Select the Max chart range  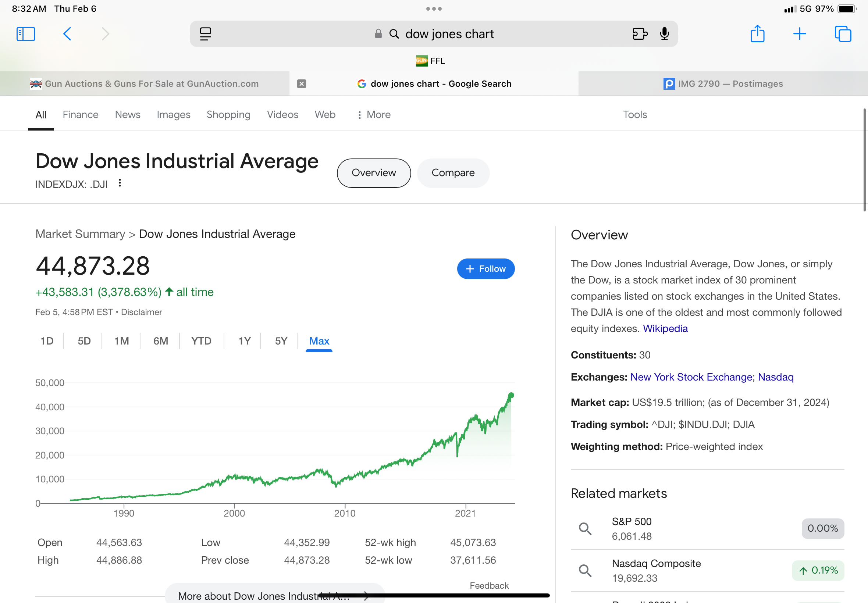(x=319, y=341)
